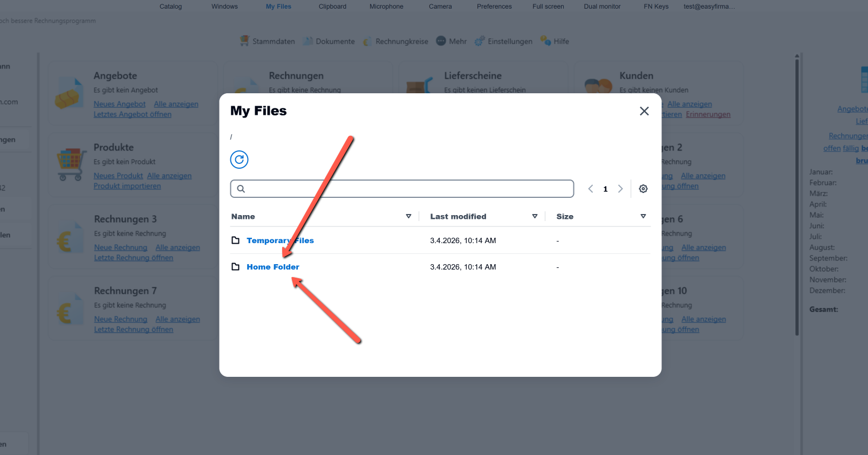This screenshot has width=868, height=455.
Task: Open the file list settings gear
Action: coord(643,189)
